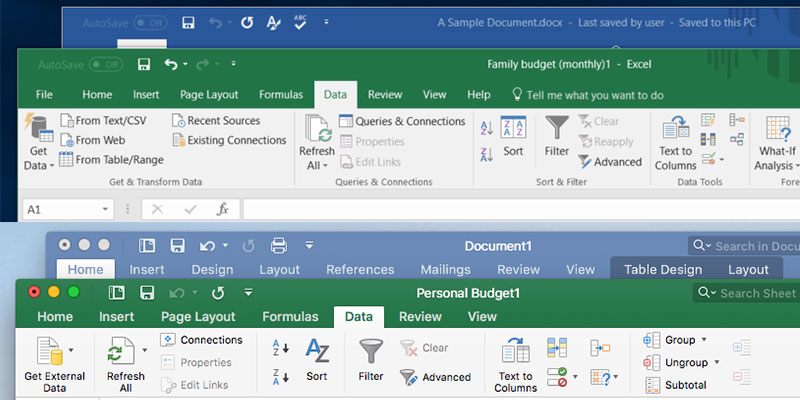Click the fx insert function button
800x400 pixels.
pyautogui.click(x=223, y=210)
